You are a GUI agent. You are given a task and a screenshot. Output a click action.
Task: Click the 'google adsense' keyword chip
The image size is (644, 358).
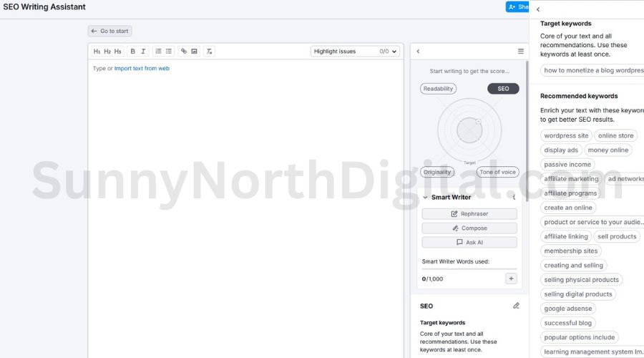(568, 309)
